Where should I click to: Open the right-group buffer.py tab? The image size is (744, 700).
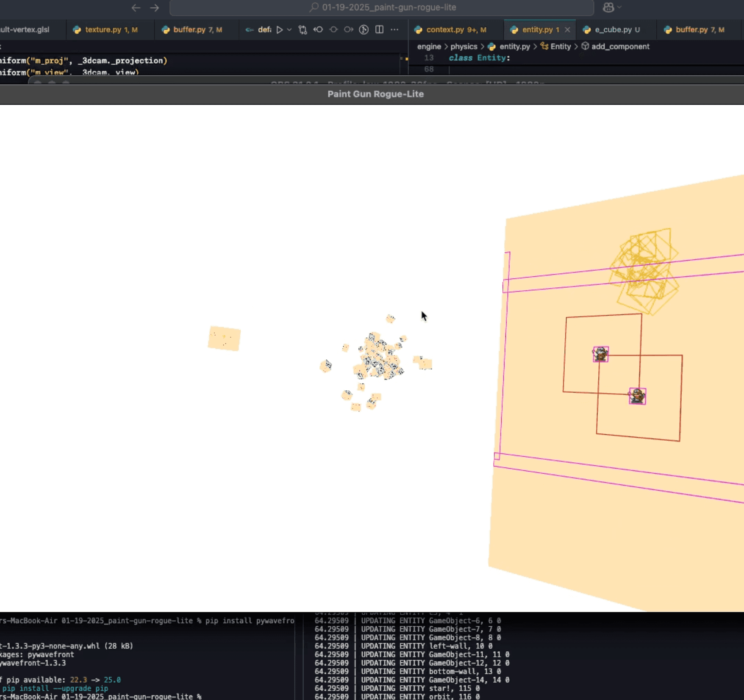pos(699,30)
